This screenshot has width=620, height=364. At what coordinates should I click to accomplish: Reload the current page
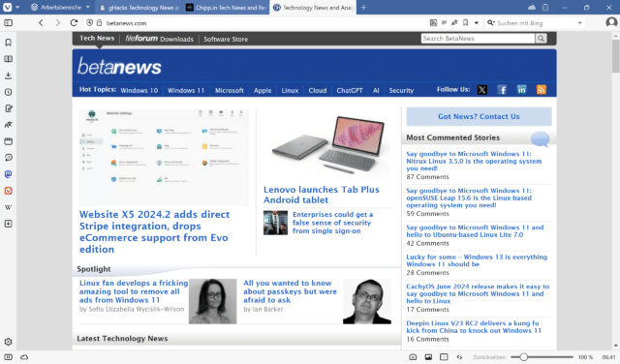pyautogui.click(x=74, y=23)
